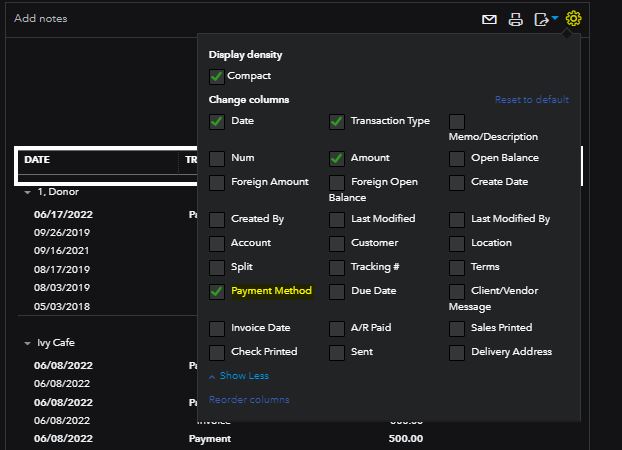Sort by the DATE column header
This screenshot has height=450, width=622.
[37, 160]
